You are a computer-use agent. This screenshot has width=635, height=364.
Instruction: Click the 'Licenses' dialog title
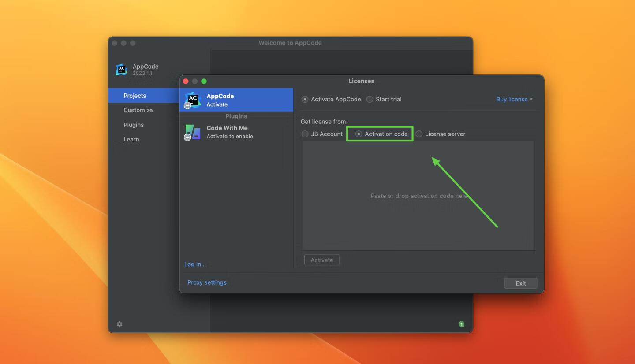[x=361, y=81]
